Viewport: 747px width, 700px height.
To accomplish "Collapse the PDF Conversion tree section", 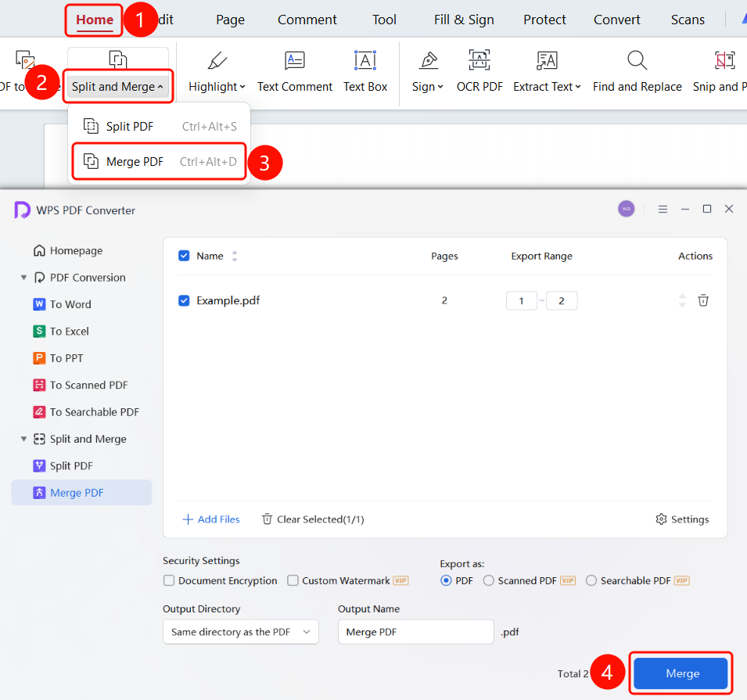I will click(x=23, y=278).
